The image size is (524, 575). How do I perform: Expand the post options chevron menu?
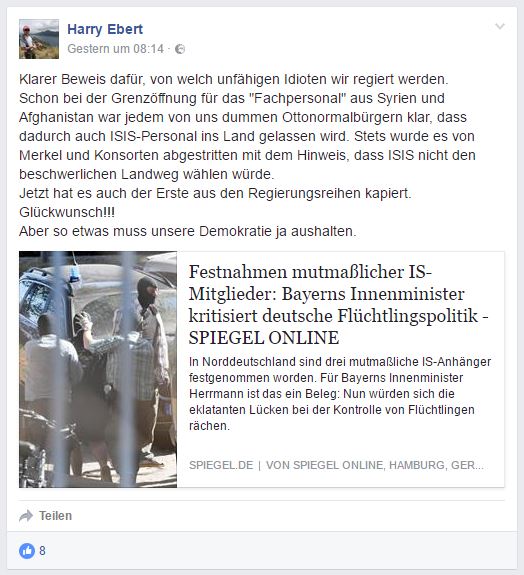tap(500, 26)
